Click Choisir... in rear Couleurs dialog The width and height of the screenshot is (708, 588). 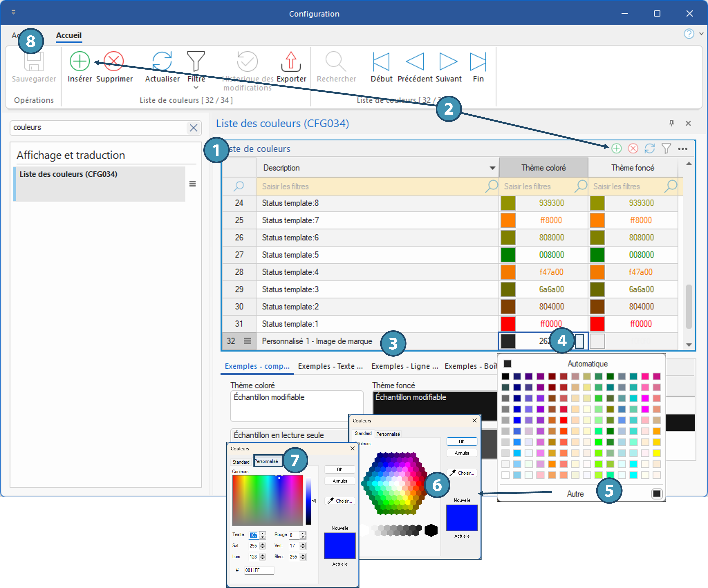click(x=462, y=473)
